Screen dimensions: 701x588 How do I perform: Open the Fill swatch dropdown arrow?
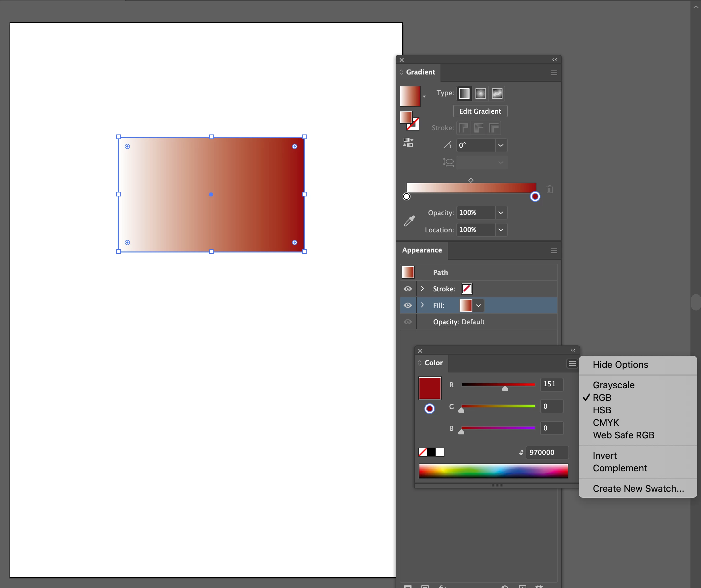click(x=478, y=305)
